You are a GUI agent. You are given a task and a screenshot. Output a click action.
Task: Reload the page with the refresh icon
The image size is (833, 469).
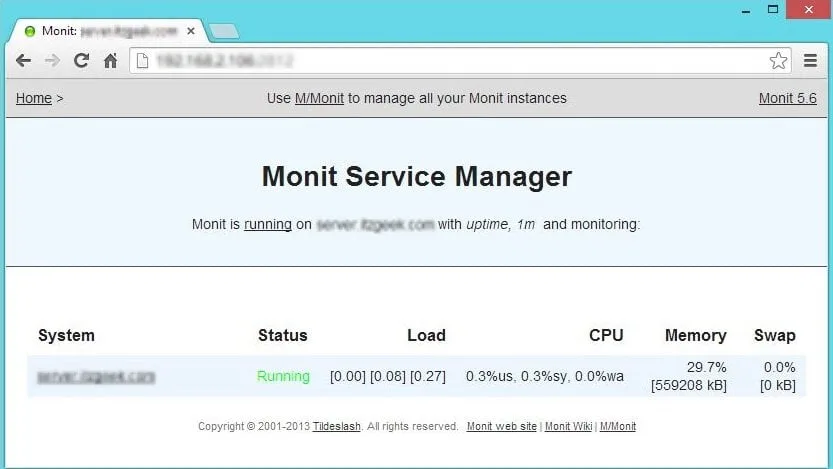pyautogui.click(x=81, y=61)
